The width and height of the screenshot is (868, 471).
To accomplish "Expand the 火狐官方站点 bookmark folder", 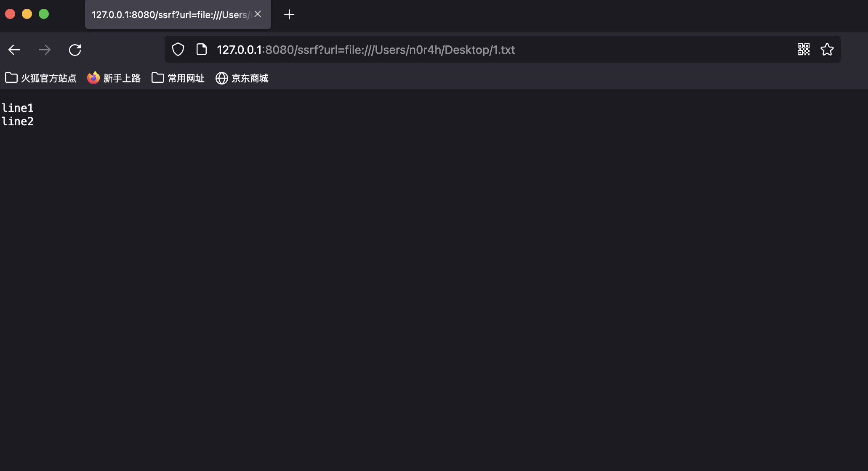I will [x=41, y=78].
